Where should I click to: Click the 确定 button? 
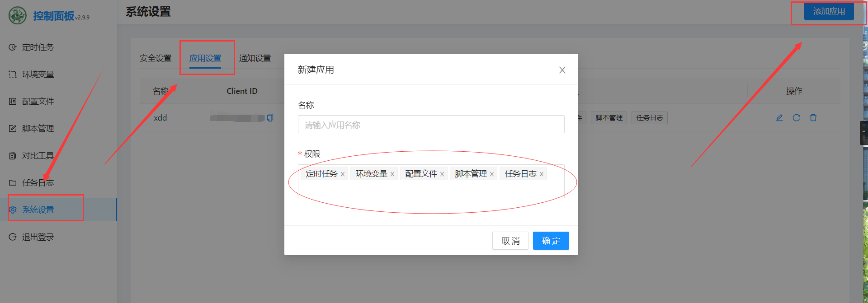pyautogui.click(x=551, y=241)
